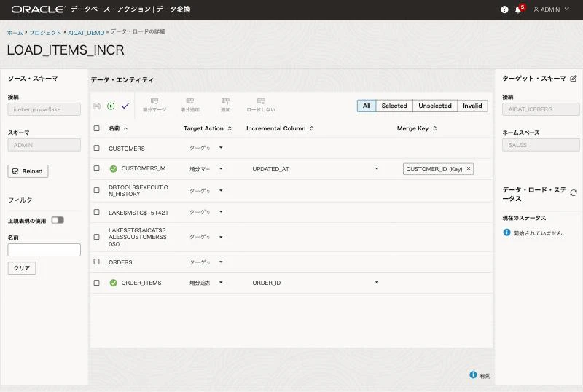583x392 pixels.
Task: Check the ORDER_ITEMS row checkbox
Action: (97, 283)
